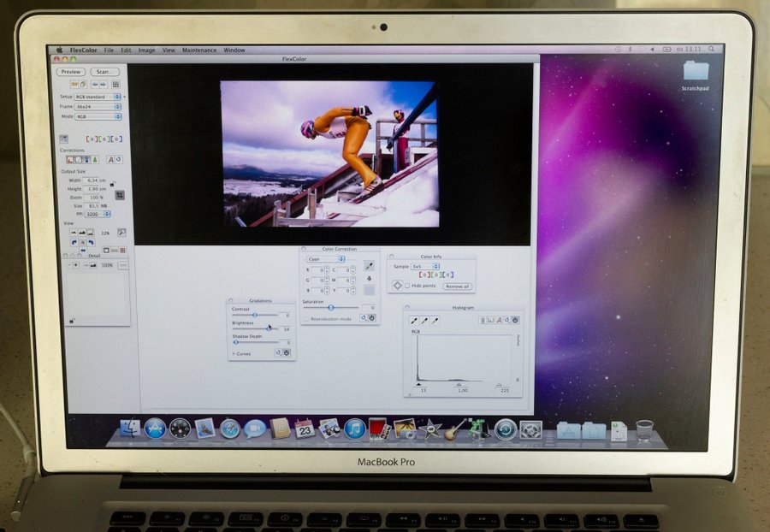Image resolution: width=770 pixels, height=532 pixels.
Task: Open the Cyan color dropdown
Action: pyautogui.click(x=325, y=258)
